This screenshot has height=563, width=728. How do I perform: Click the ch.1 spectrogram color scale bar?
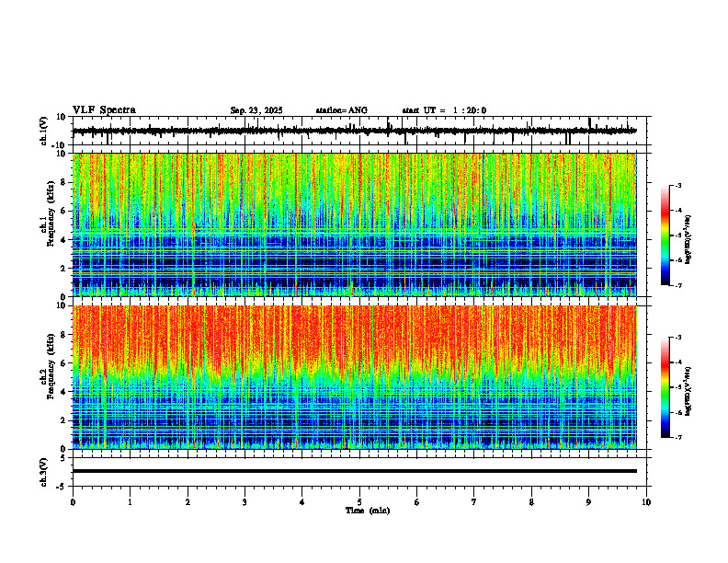[x=665, y=236]
